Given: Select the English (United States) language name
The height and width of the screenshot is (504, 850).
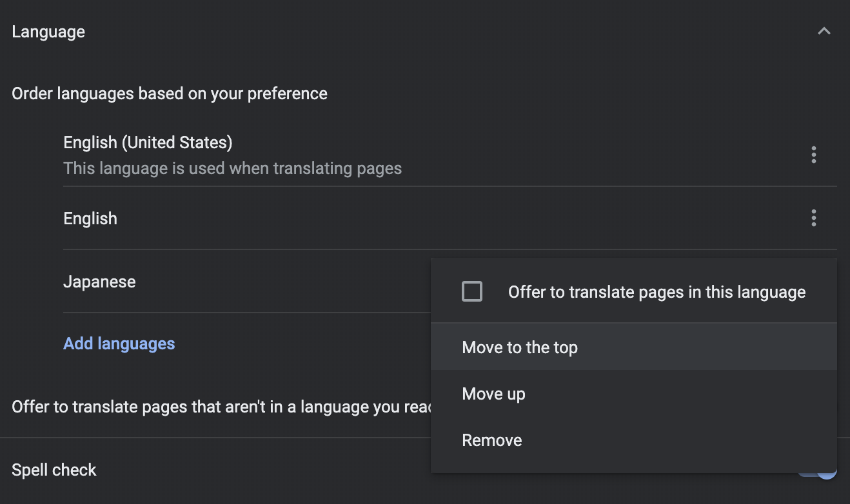Looking at the screenshot, I should point(148,142).
